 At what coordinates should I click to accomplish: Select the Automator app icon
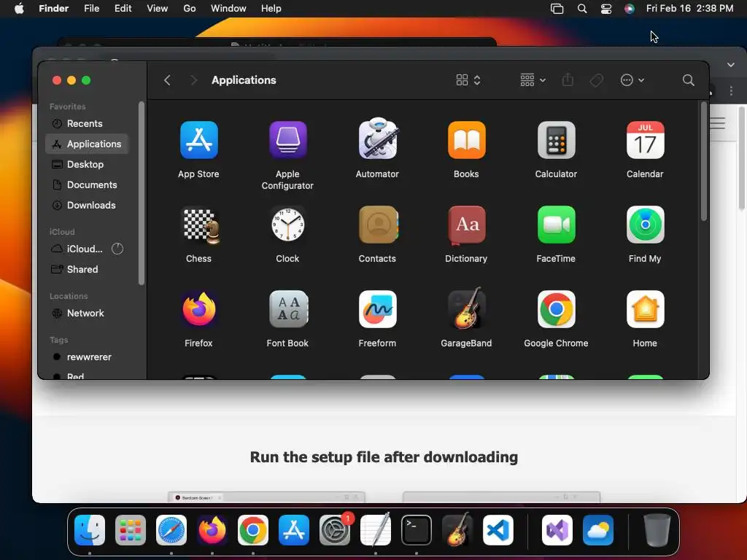coord(377,139)
